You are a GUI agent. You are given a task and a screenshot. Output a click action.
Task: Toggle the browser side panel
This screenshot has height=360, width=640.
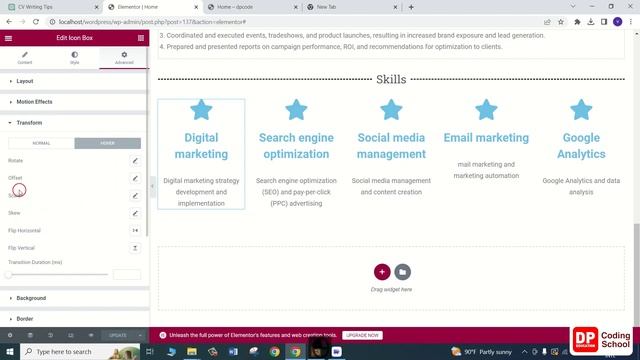(x=604, y=22)
